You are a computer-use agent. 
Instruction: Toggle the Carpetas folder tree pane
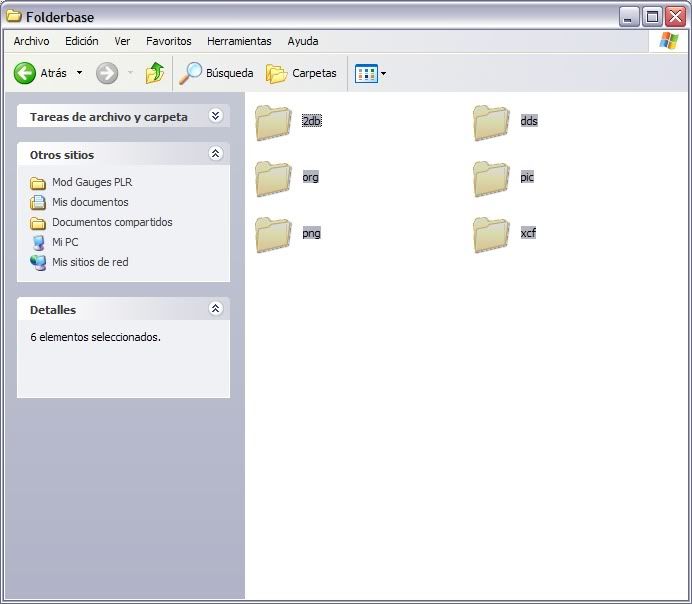click(x=301, y=73)
